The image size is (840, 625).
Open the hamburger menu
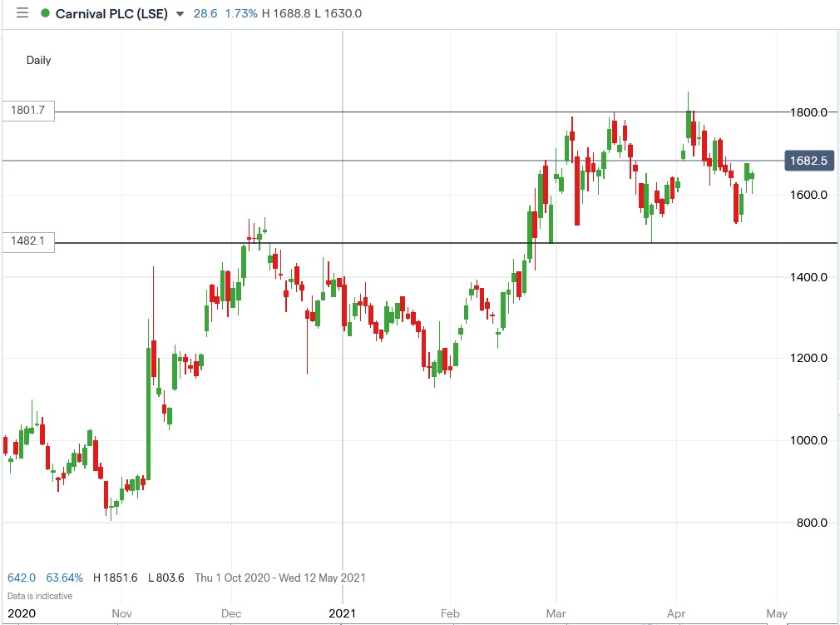[22, 12]
